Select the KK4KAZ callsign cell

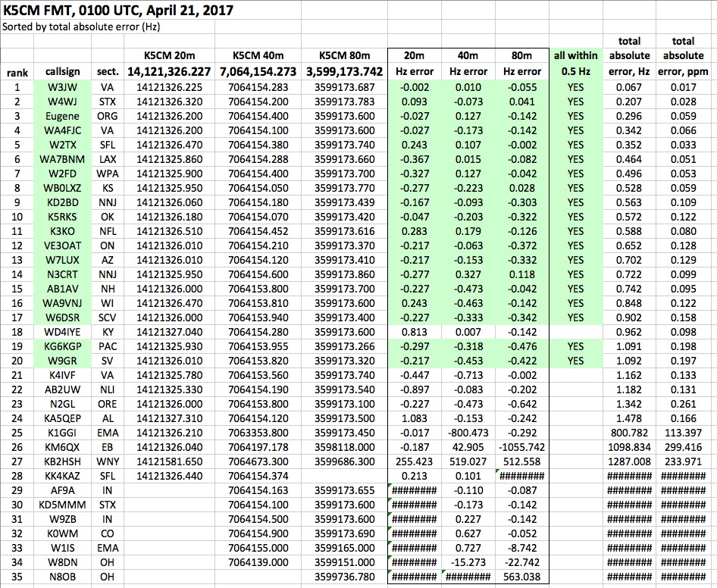click(63, 476)
